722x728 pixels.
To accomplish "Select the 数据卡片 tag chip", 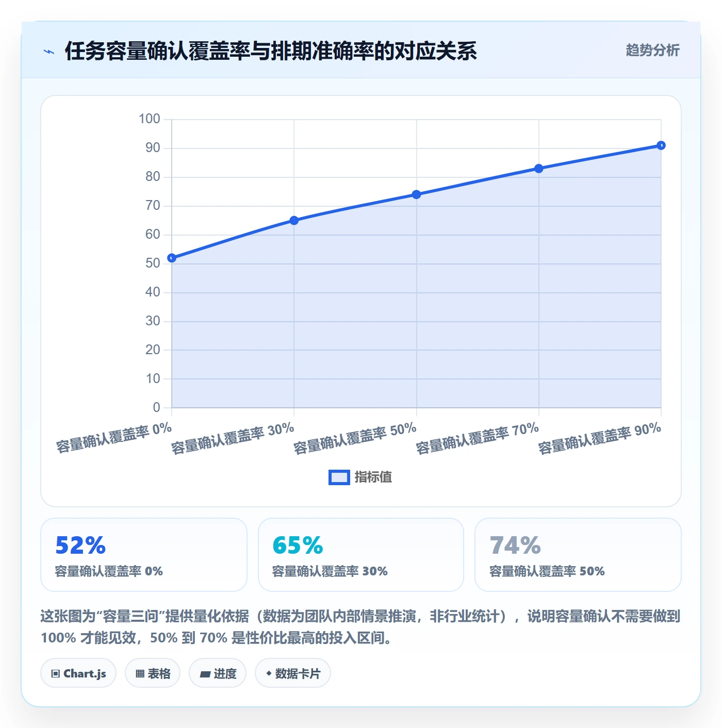I will point(293,673).
